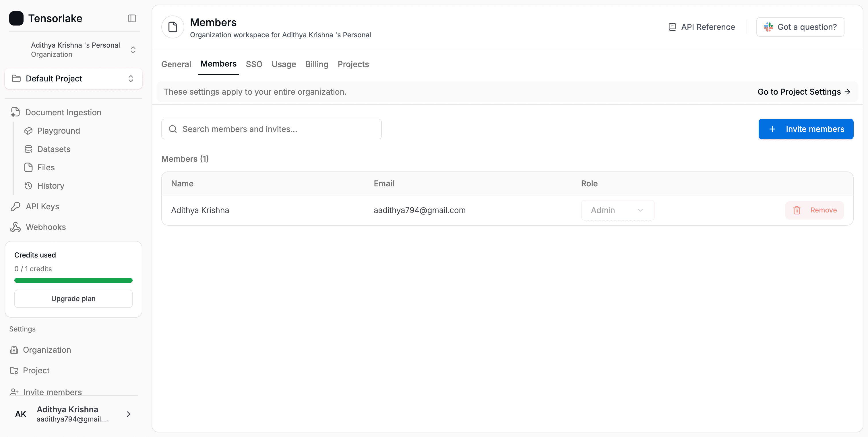Click the plus icon on Invite members
The width and height of the screenshot is (868, 437).
coord(772,129)
